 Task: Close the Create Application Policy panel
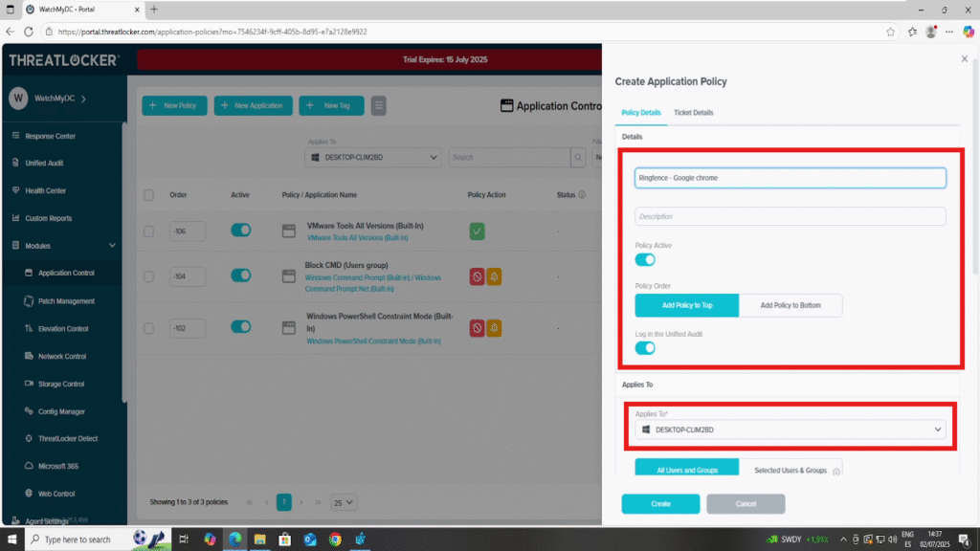pyautogui.click(x=965, y=58)
